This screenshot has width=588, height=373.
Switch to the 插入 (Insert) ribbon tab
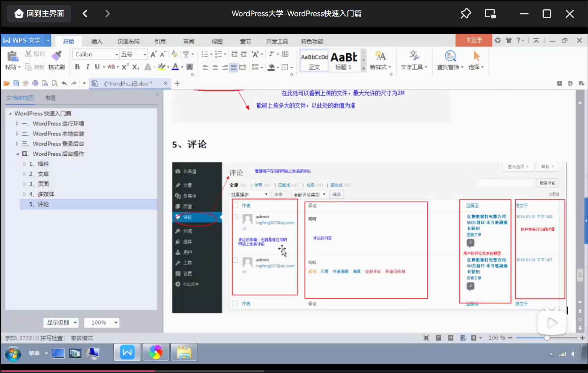97,41
